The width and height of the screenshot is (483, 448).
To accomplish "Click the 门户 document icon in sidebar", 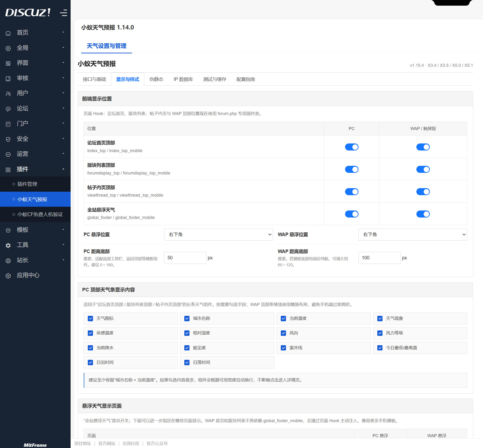I will [8, 124].
